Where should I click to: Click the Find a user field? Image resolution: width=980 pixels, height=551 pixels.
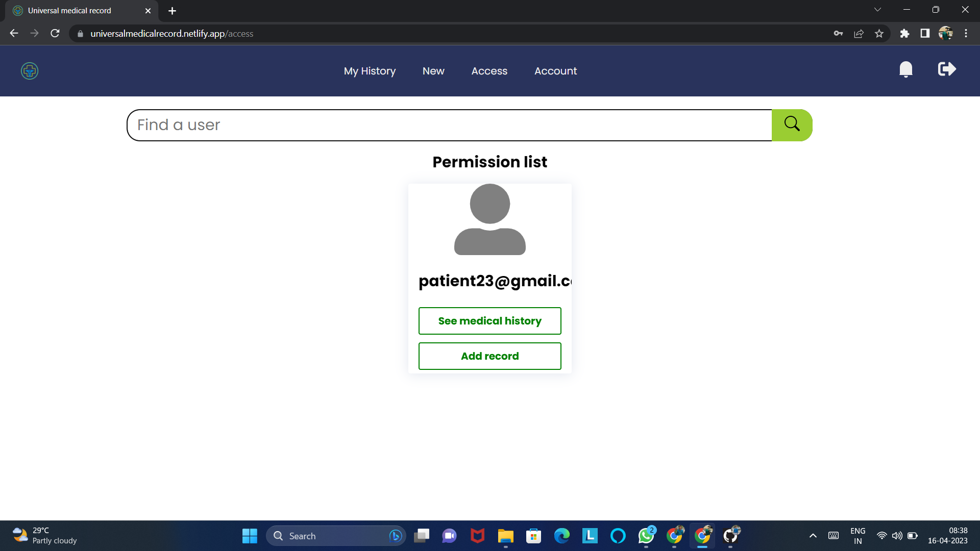click(x=449, y=124)
